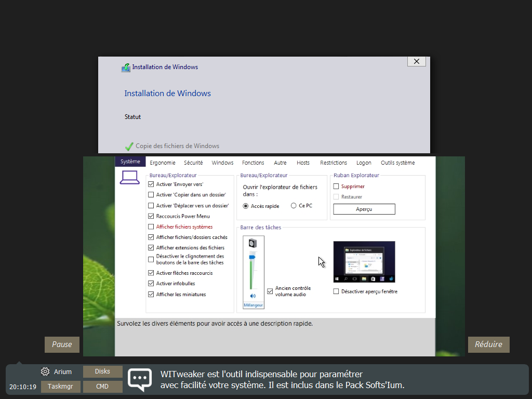Viewport: 532px width, 399px height.
Task: Open the Outils système tab
Action: point(397,163)
